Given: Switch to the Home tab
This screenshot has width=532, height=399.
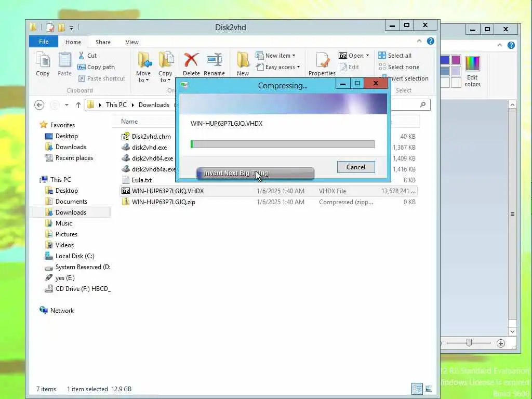Looking at the screenshot, I should pos(73,42).
